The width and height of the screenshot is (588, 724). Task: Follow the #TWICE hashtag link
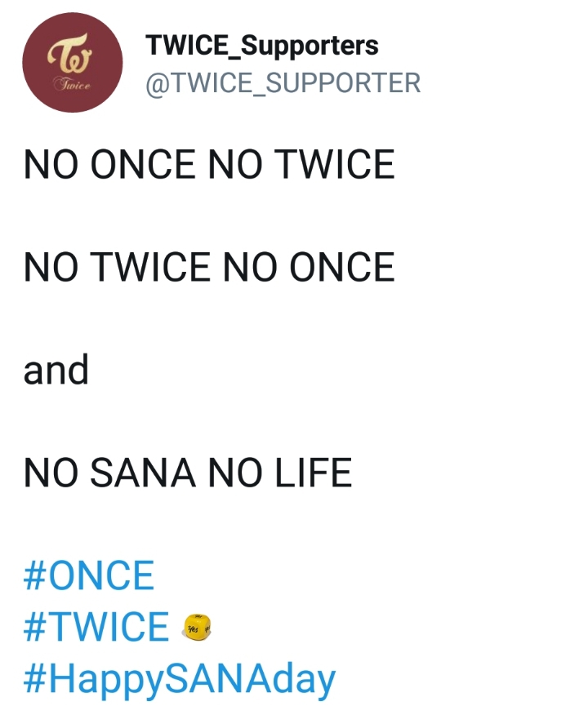96,627
